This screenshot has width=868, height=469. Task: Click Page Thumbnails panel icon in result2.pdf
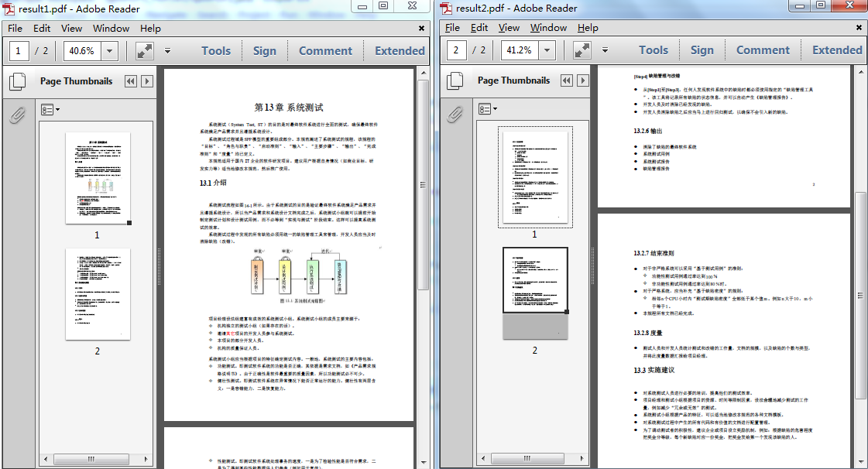pyautogui.click(x=455, y=80)
